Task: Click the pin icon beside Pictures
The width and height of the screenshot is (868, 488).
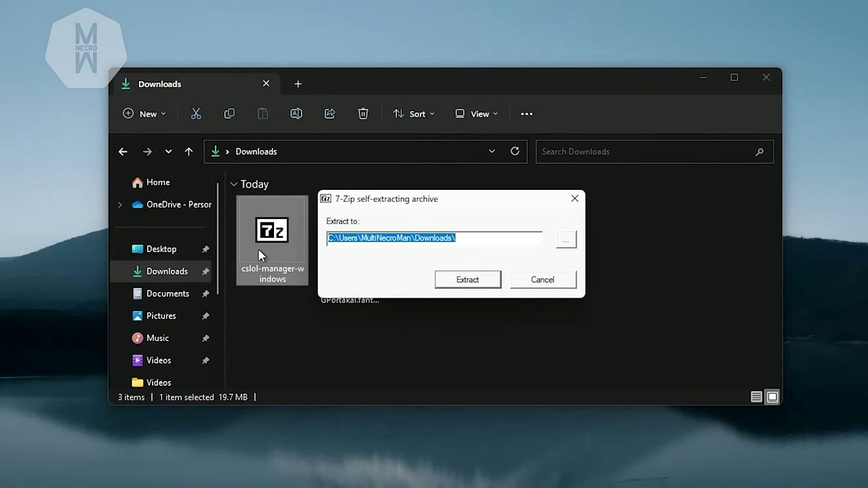Action: (205, 316)
